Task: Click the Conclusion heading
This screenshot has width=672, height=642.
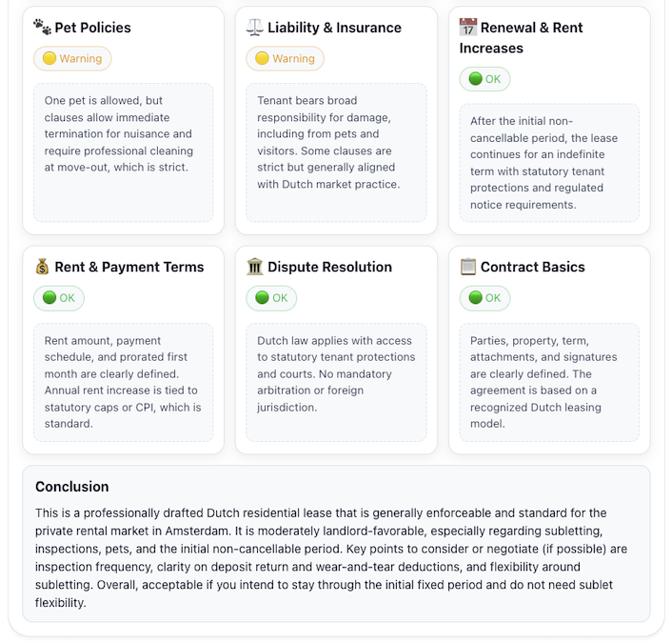Action: [x=72, y=487]
